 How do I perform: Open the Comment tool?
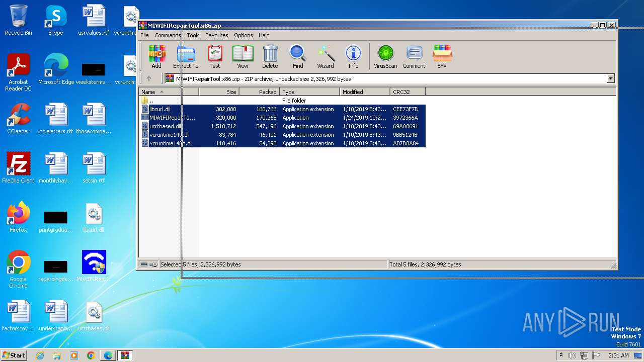coord(414,56)
